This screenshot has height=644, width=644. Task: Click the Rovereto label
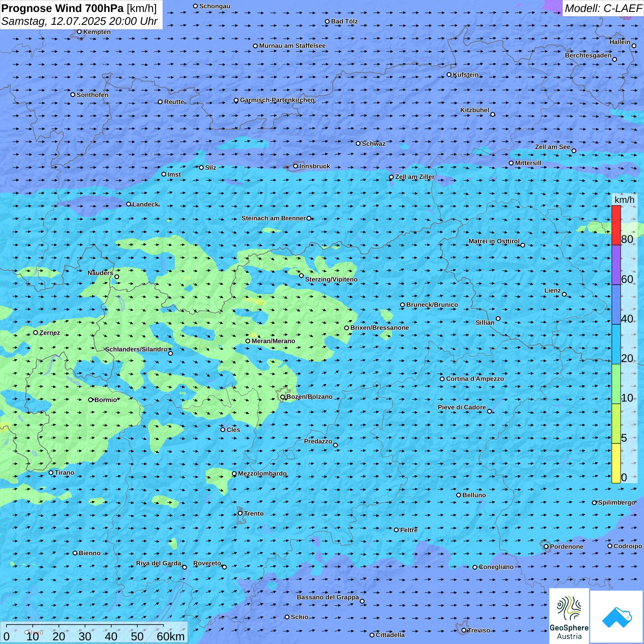[207, 563]
